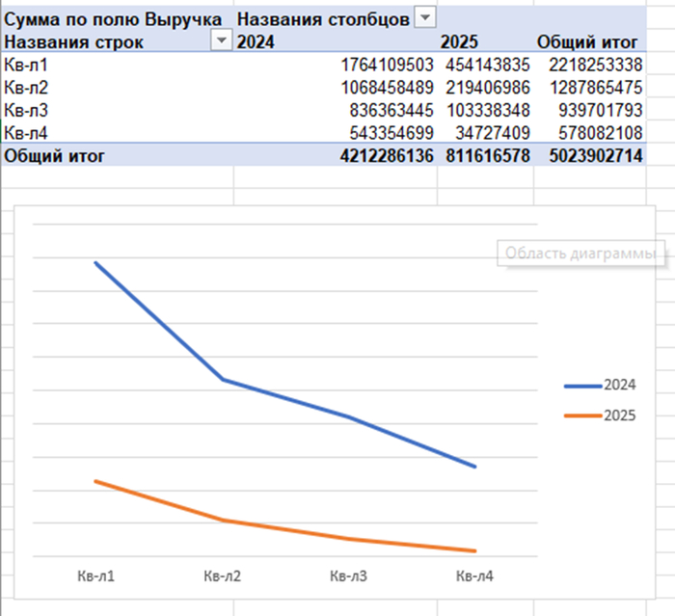Open the Названия столбцов filter dropdown
The width and height of the screenshot is (675, 616).
423,18
